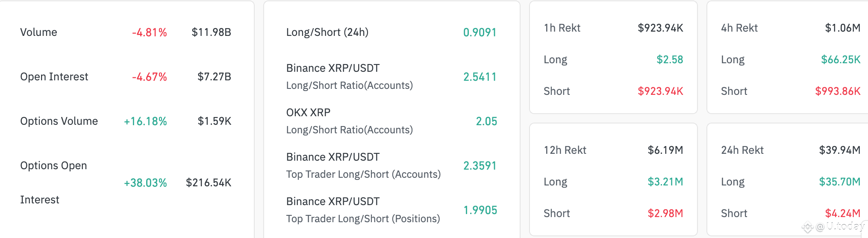Click the Options Volume +16.18% change
This screenshot has width=868, height=238.
145,121
